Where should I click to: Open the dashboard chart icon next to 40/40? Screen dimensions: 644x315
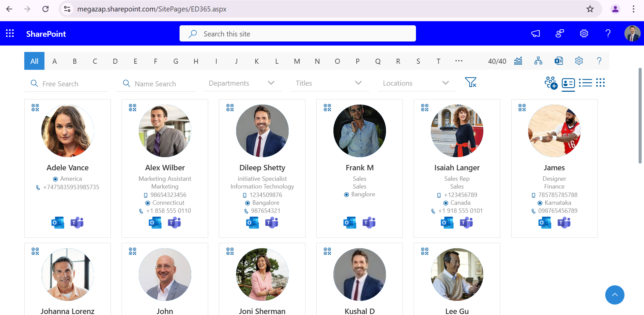coord(518,61)
